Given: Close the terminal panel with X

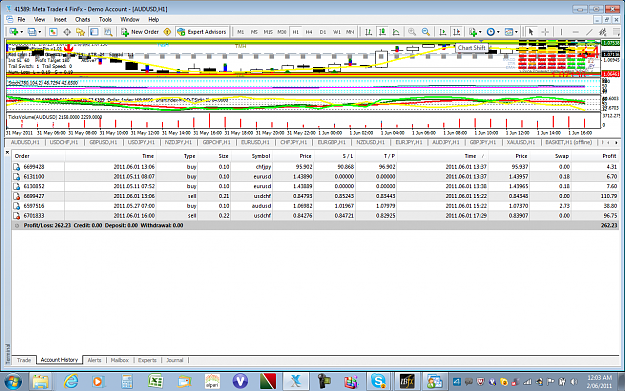Looking at the screenshot, I should 8,152.
